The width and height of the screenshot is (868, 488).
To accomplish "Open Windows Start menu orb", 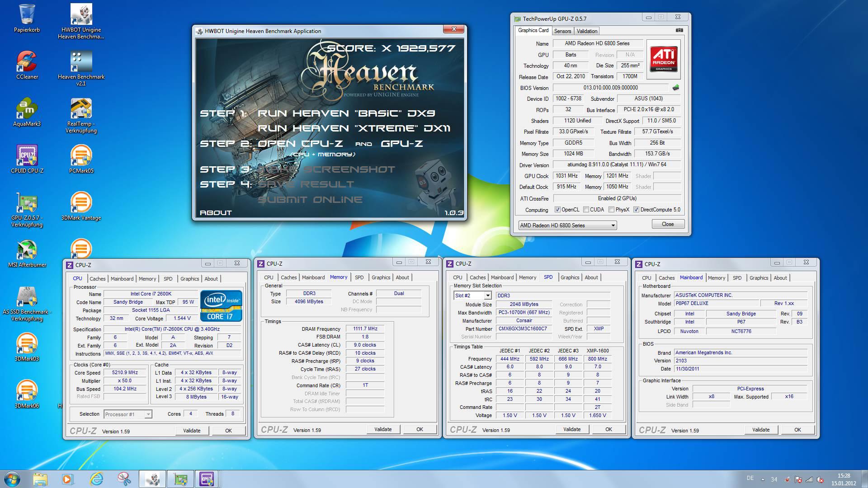I will point(12,479).
